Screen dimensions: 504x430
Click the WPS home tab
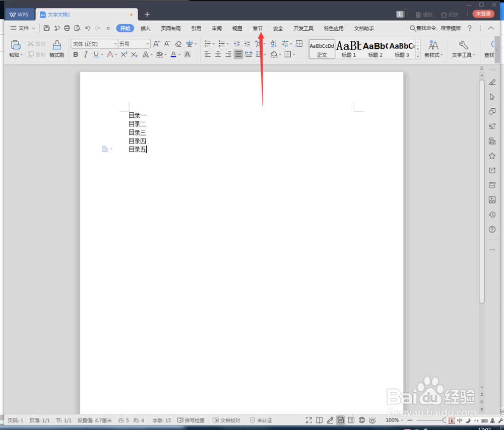point(19,15)
